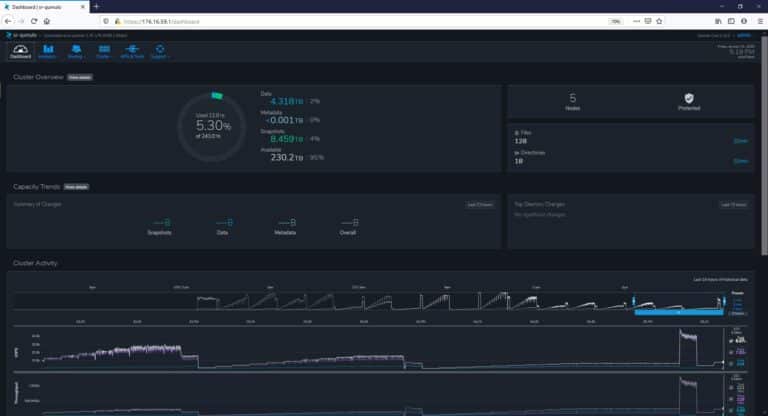Click the page vertical scrollbar
Screen dimensions: 768x416
pos(764,147)
